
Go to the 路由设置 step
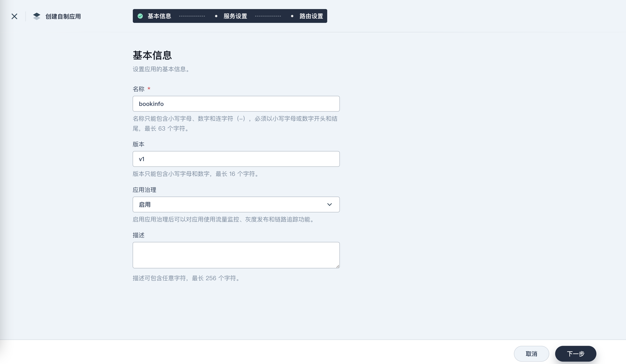[x=311, y=16]
